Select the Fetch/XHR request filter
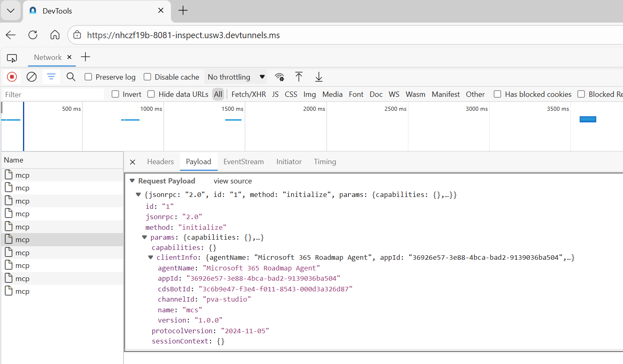The image size is (623, 364). [248, 94]
